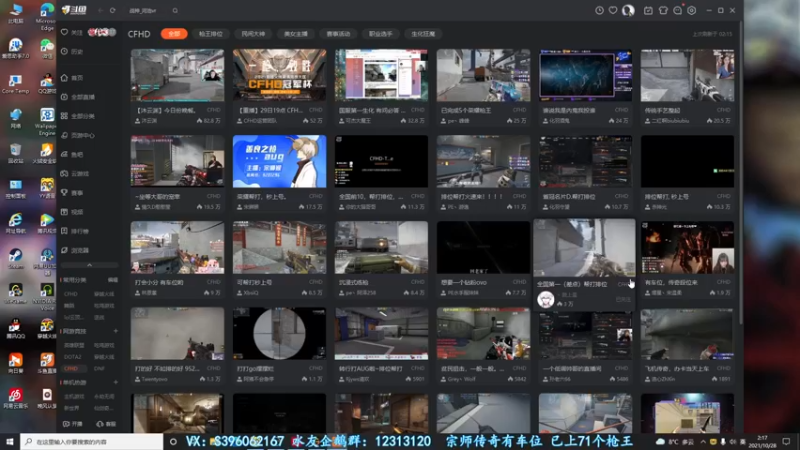This screenshot has height=450, width=800.
Task: Open favorites heart icon in title bar
Action: [x=613, y=10]
